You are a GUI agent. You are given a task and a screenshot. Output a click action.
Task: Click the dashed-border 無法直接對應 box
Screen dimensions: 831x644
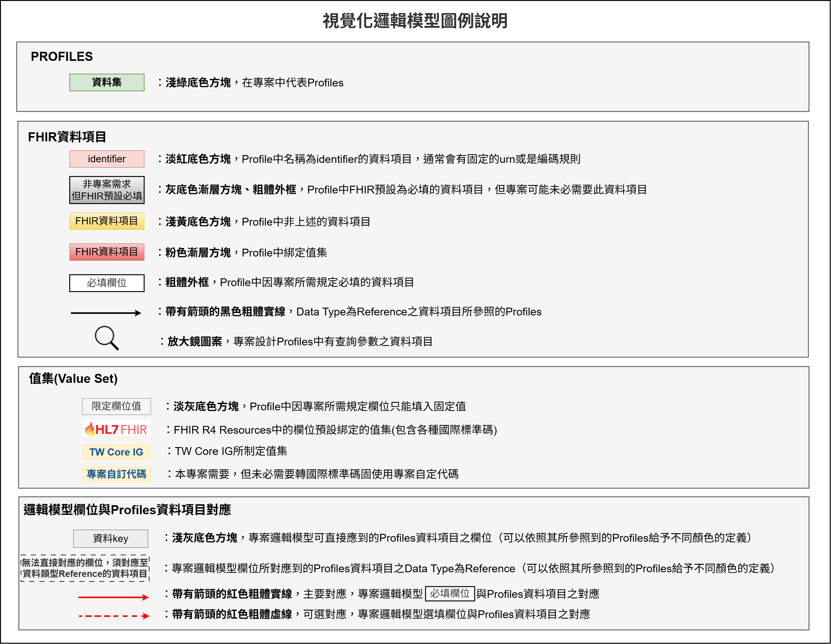85,568
